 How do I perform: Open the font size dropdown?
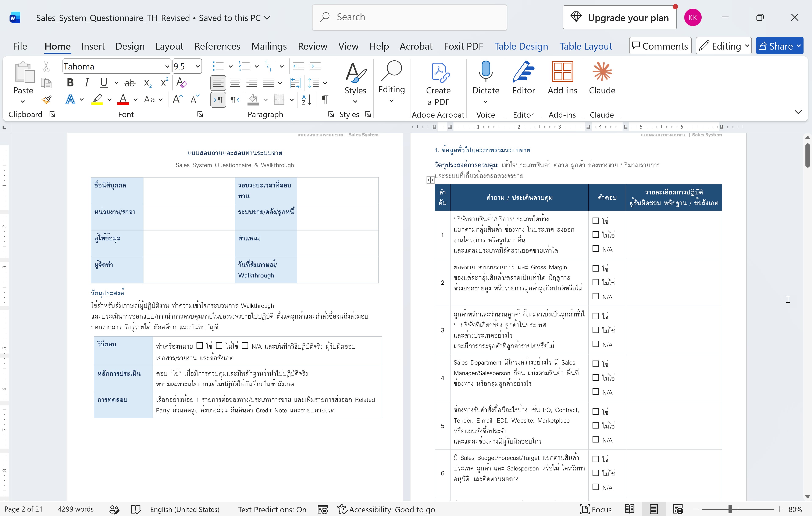point(198,66)
